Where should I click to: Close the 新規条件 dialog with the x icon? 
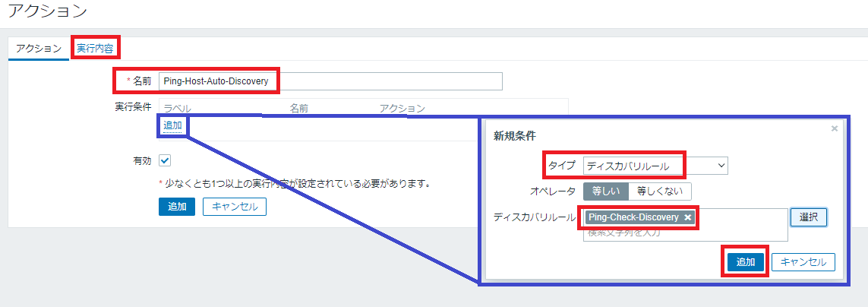(835, 129)
